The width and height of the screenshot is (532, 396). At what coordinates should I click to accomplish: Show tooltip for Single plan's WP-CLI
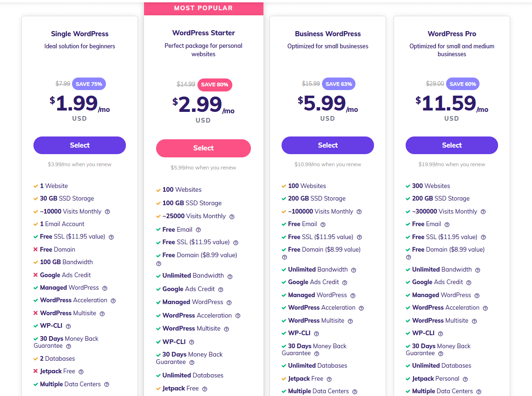(68, 326)
